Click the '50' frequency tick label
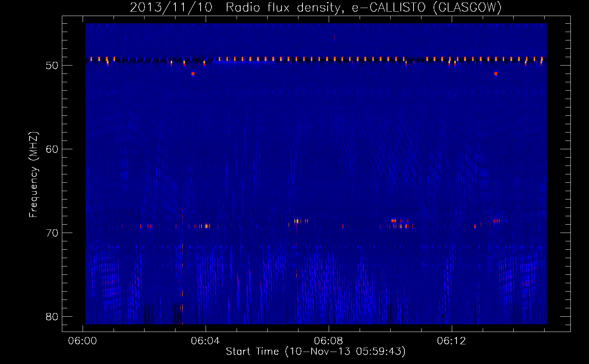The height and width of the screenshot is (364, 589). 52,66
